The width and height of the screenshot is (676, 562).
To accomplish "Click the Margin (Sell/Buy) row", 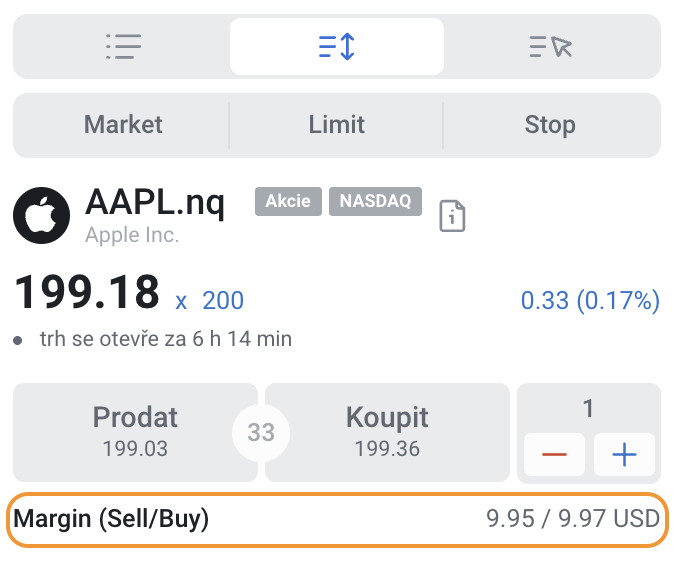I will (x=337, y=520).
